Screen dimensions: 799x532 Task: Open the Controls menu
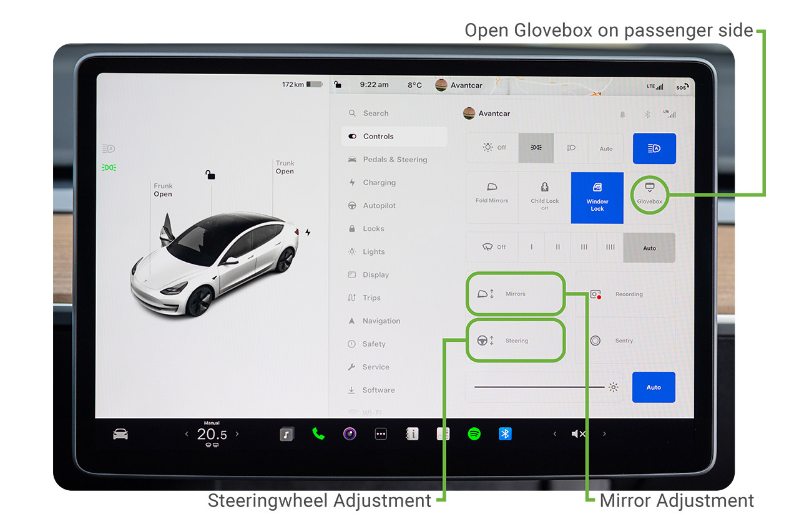(x=395, y=137)
